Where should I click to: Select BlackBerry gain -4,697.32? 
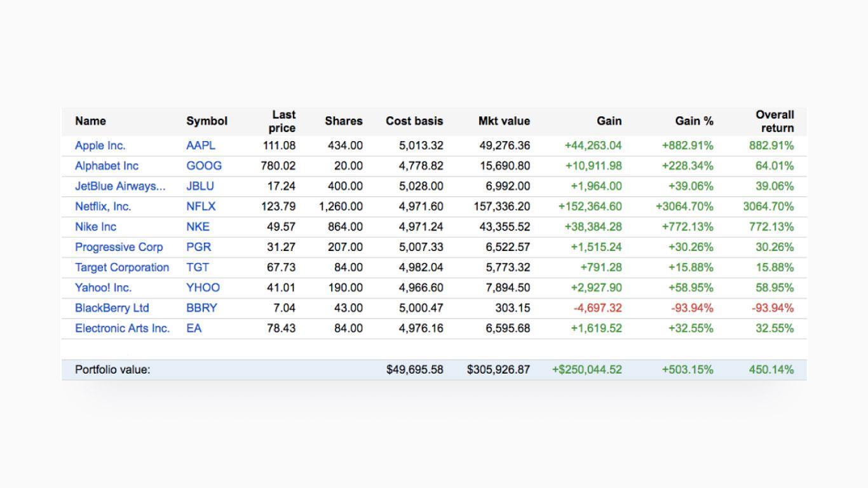pos(598,308)
